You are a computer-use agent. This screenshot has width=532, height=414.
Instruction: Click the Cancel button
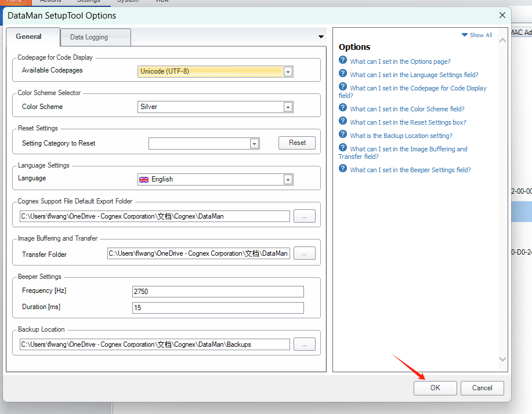click(482, 388)
